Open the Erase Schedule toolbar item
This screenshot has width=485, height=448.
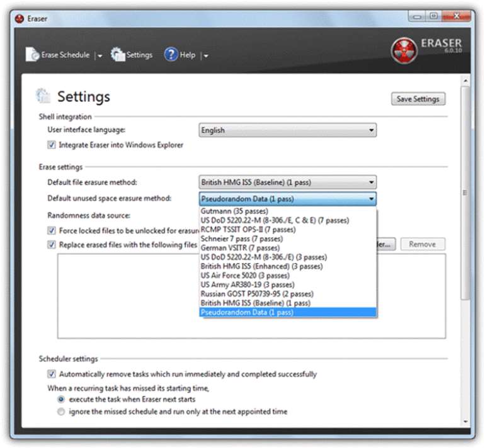58,55
